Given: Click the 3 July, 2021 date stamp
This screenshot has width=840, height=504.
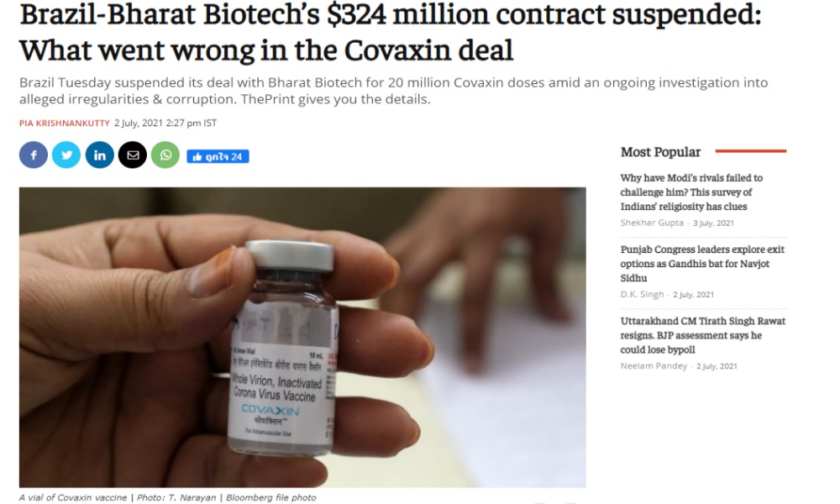Looking at the screenshot, I should tap(714, 223).
